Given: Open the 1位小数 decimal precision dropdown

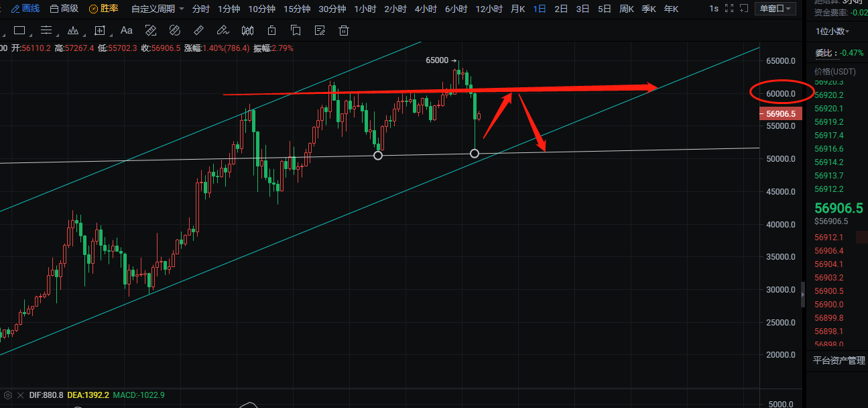Looking at the screenshot, I should [832, 32].
